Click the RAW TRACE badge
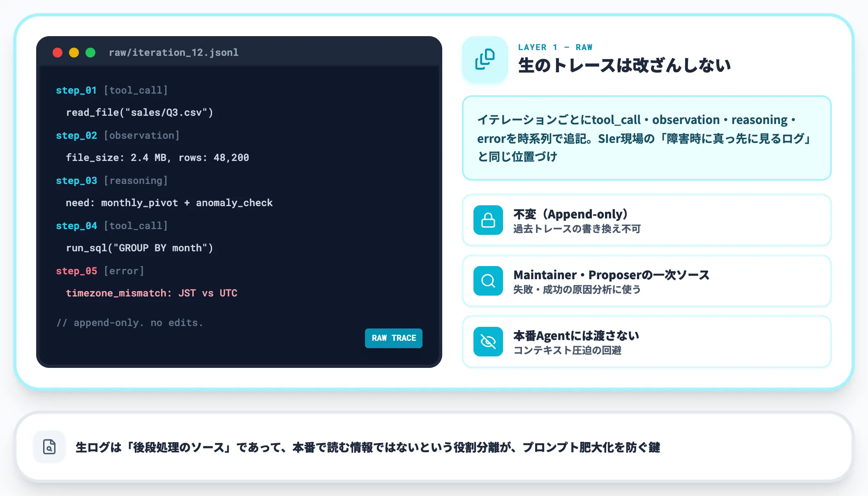This screenshot has width=868, height=496. point(394,338)
